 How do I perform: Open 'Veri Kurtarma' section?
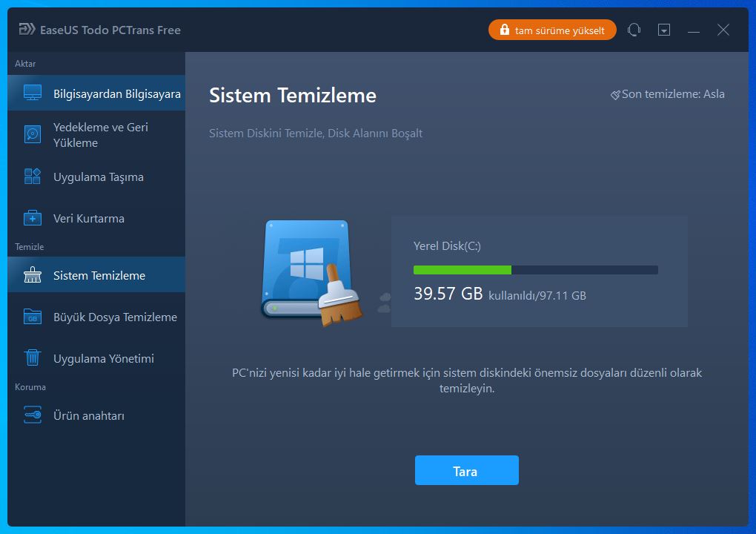click(x=96, y=218)
